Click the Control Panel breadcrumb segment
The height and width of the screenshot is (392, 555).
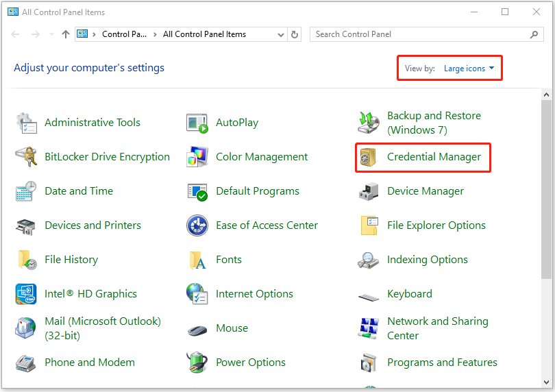point(124,34)
